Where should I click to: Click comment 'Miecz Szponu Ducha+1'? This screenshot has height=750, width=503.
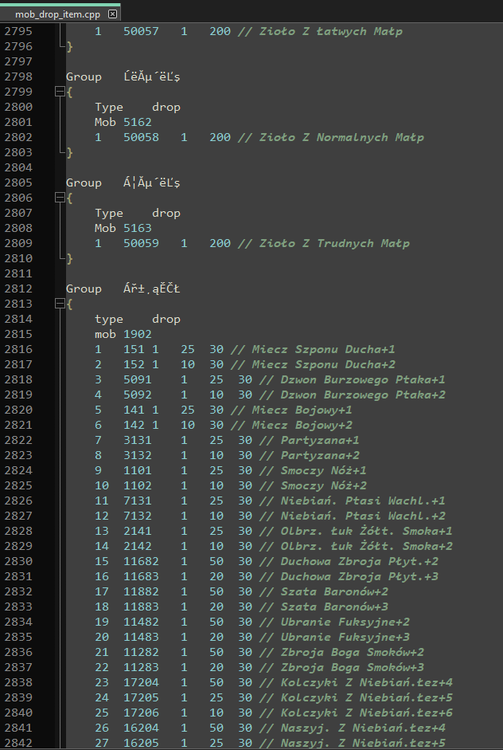click(x=323, y=350)
